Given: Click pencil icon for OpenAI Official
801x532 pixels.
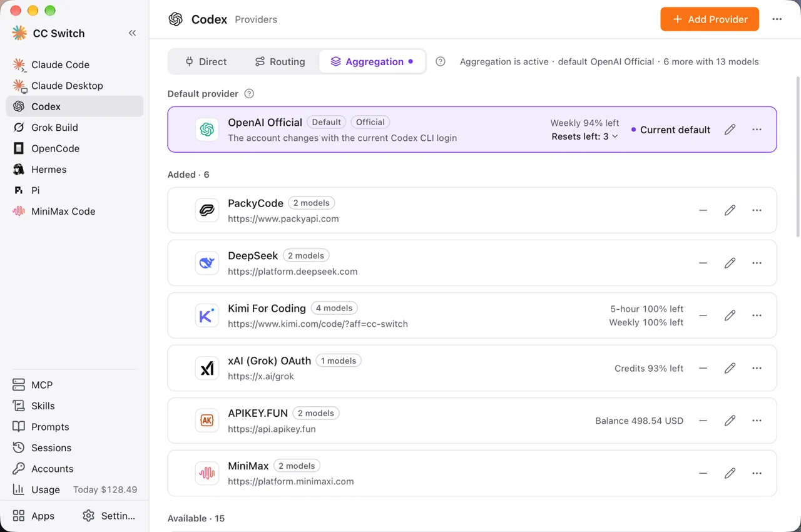Looking at the screenshot, I should coord(730,130).
